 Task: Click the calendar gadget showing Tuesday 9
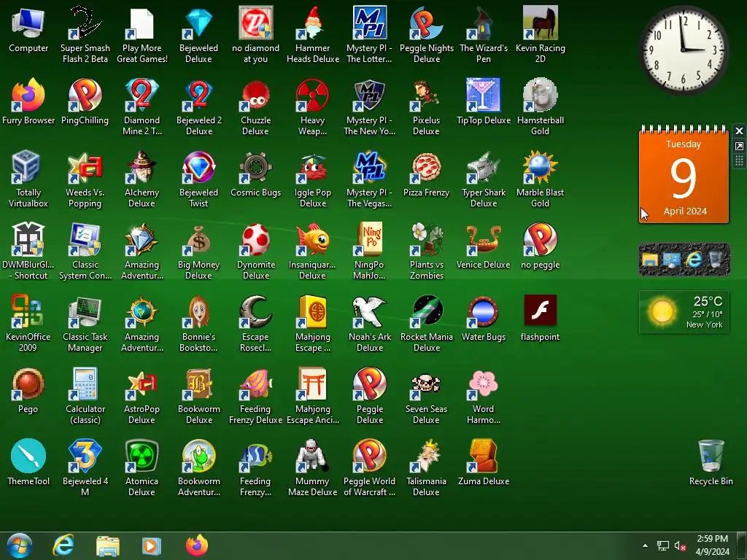[684, 174]
